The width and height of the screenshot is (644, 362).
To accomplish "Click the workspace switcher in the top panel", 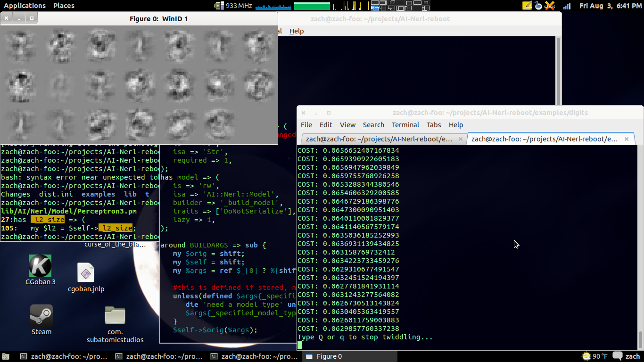I will 400,6.
